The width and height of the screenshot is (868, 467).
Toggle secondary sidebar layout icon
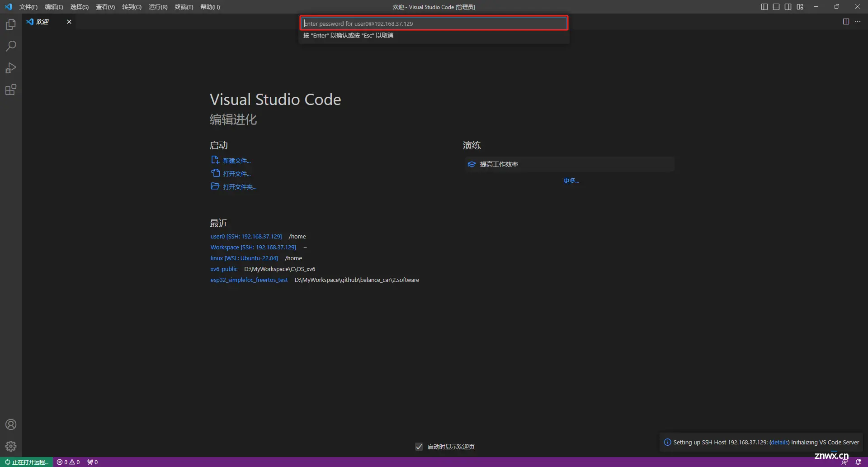[788, 7]
